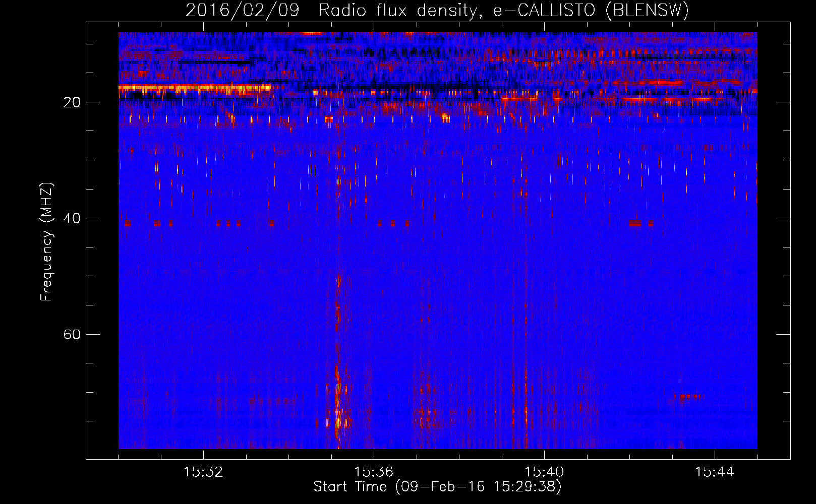
Task: Click the 15:40 time tick label
Action: coord(544,472)
